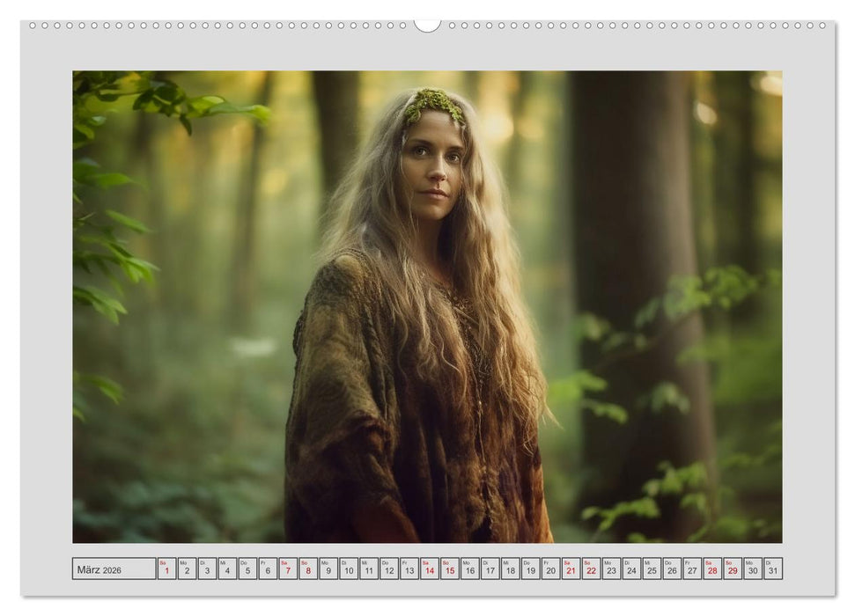Choose day 19 in the calendar row

tap(530, 568)
